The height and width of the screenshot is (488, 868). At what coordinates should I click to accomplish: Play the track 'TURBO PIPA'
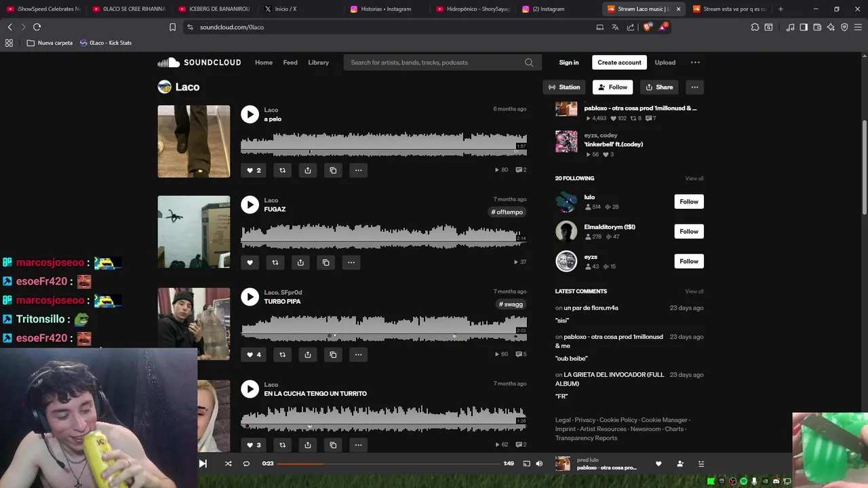point(250,297)
